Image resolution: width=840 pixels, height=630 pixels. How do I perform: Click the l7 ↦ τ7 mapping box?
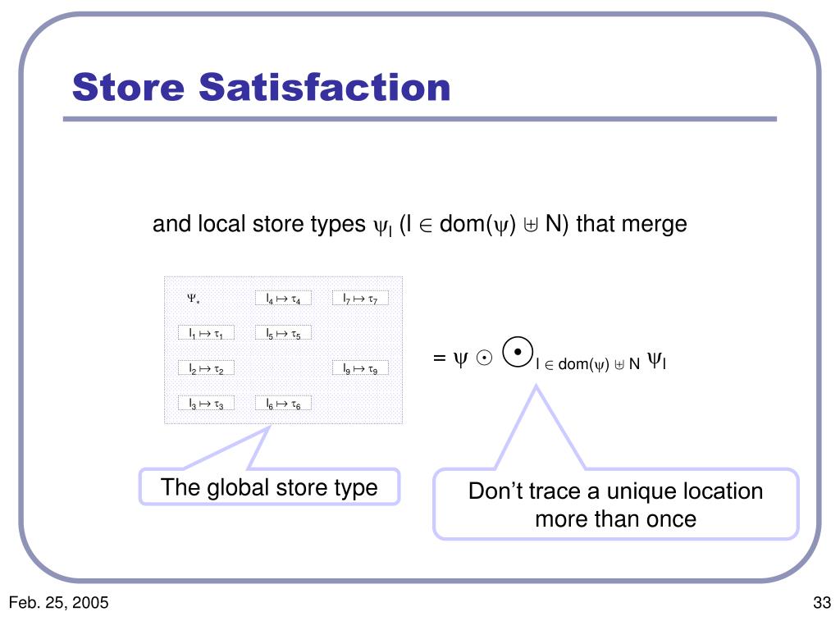360,299
